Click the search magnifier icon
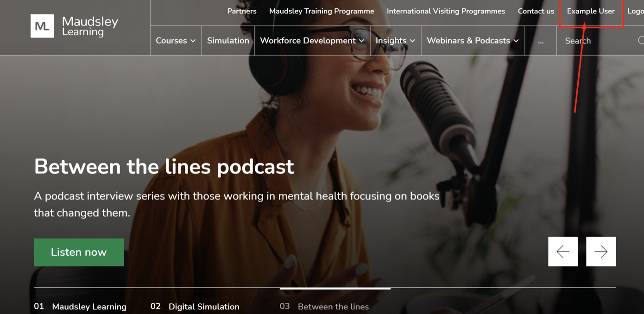The height and width of the screenshot is (314, 644). pyautogui.click(x=641, y=41)
